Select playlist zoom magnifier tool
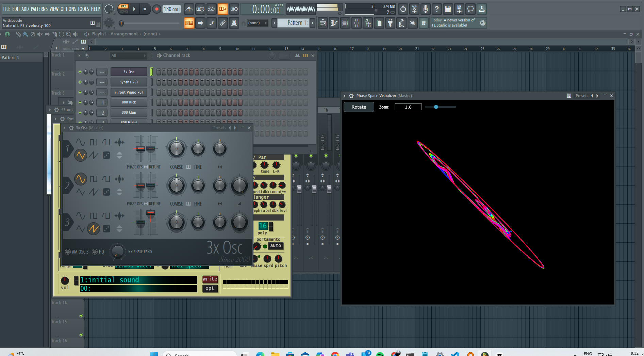 pos(68,34)
